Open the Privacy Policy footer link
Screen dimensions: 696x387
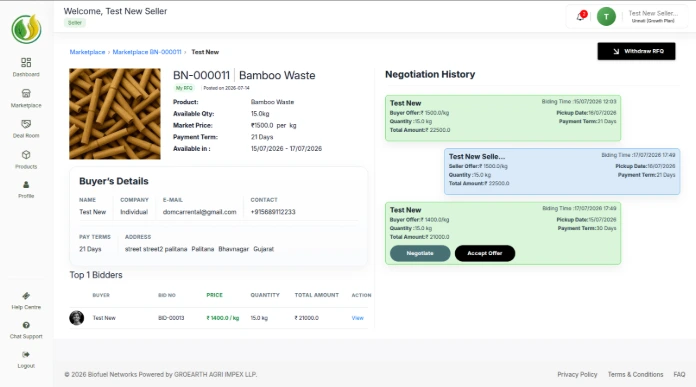[x=577, y=375]
